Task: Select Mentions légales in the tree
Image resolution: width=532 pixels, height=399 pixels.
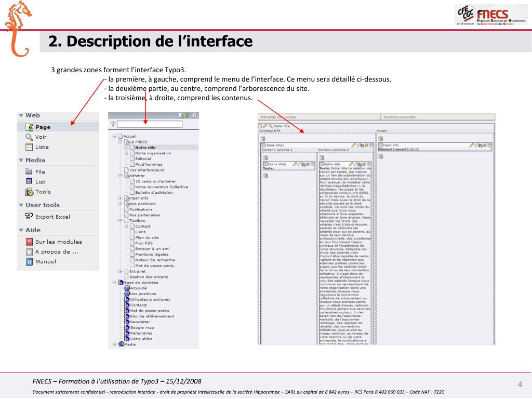Action: [152, 255]
